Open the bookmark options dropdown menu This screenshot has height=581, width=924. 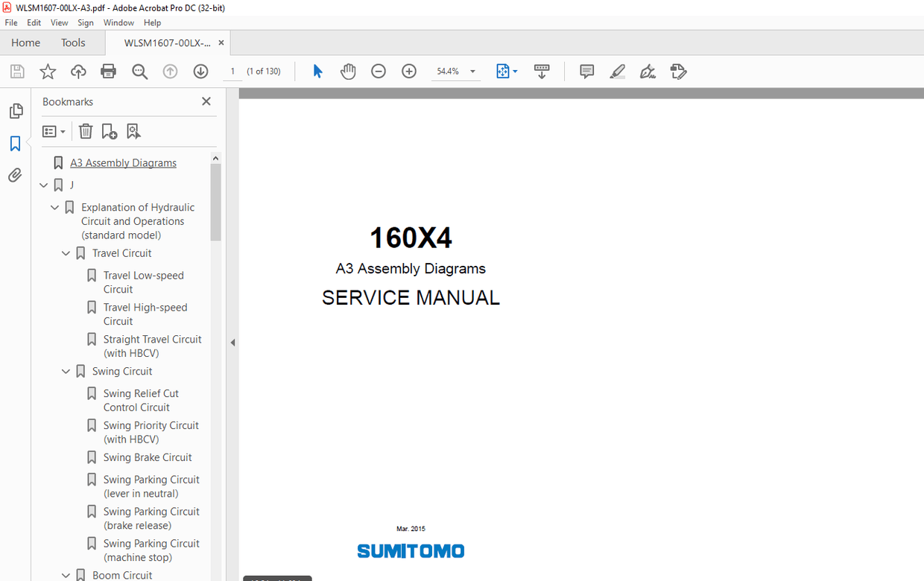[x=53, y=131]
